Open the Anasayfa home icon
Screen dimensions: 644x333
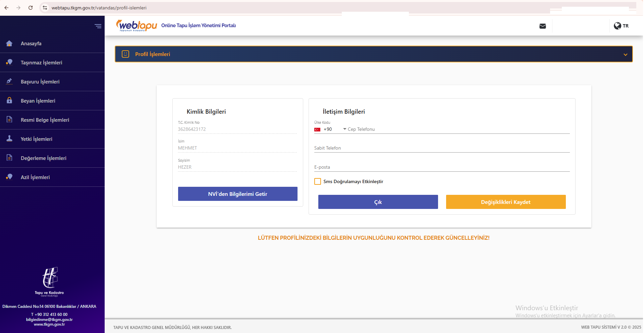click(x=9, y=43)
